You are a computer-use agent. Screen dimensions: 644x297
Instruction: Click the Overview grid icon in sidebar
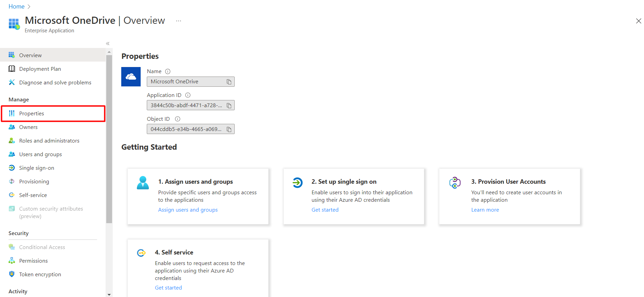click(12, 55)
